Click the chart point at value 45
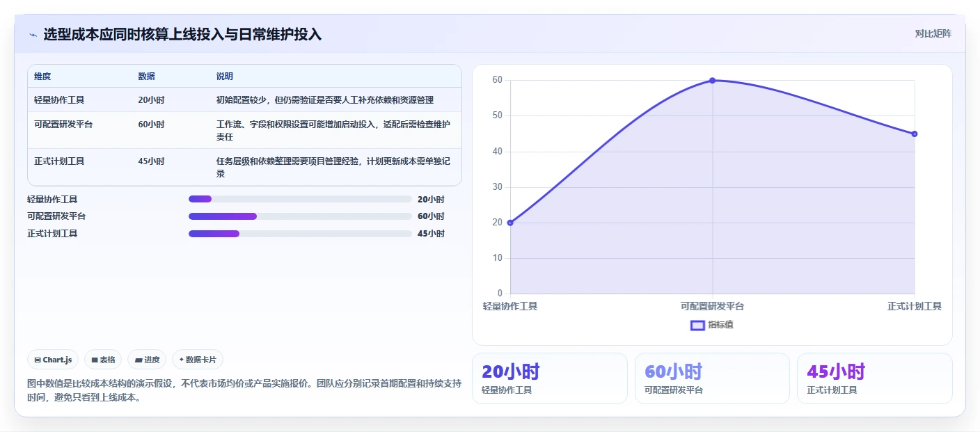980x432 pixels. pyautogui.click(x=914, y=134)
